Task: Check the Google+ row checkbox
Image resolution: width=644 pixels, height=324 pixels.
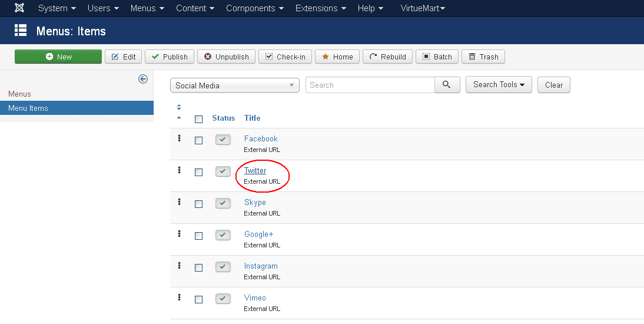Action: 199,236
